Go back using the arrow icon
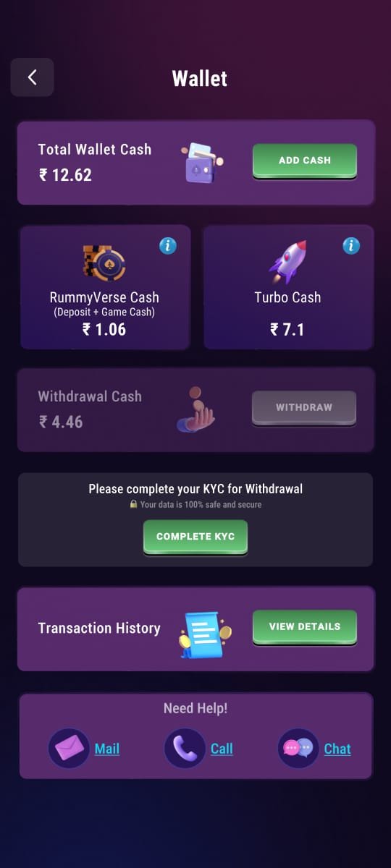 32,77
